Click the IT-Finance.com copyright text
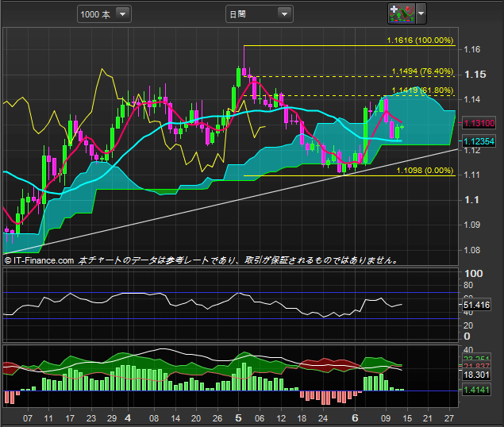504x427 pixels. click(39, 260)
